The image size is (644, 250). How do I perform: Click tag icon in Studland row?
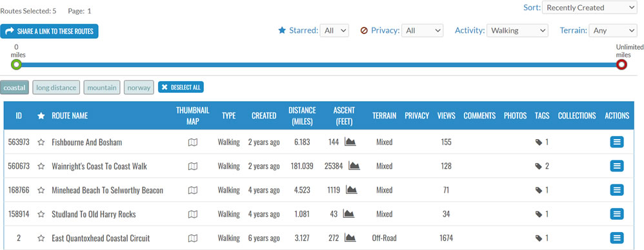(x=538, y=214)
